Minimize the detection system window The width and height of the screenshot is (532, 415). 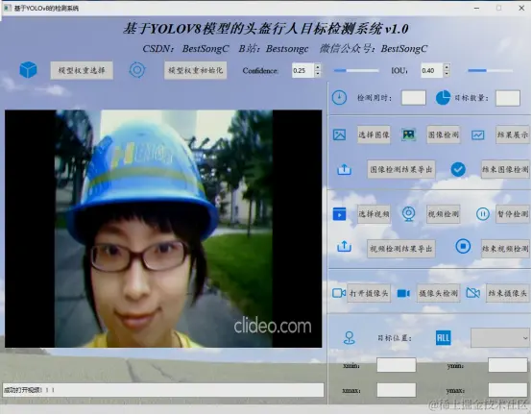476,8
